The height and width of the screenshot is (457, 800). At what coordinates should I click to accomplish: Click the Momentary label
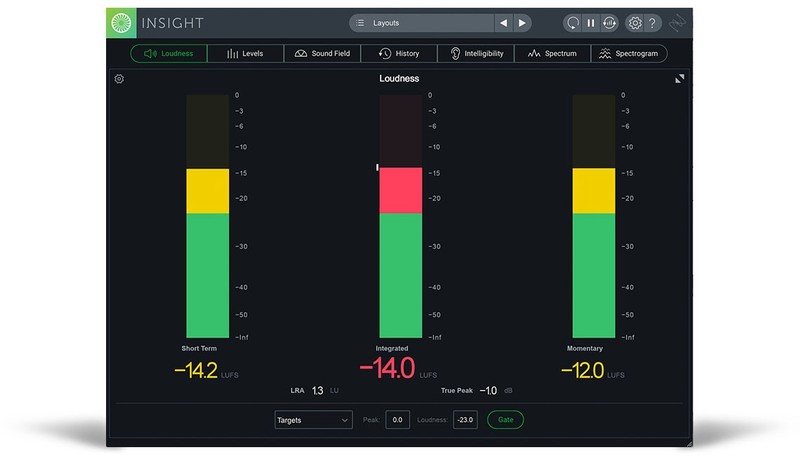click(585, 348)
